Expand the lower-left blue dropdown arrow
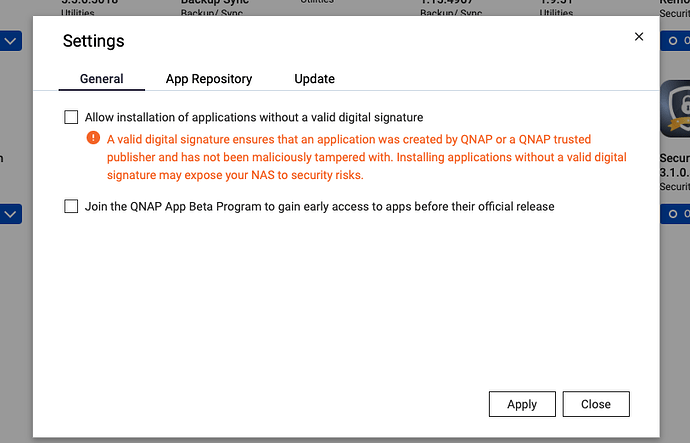Image resolution: width=690 pixels, height=443 pixels. click(x=10, y=213)
